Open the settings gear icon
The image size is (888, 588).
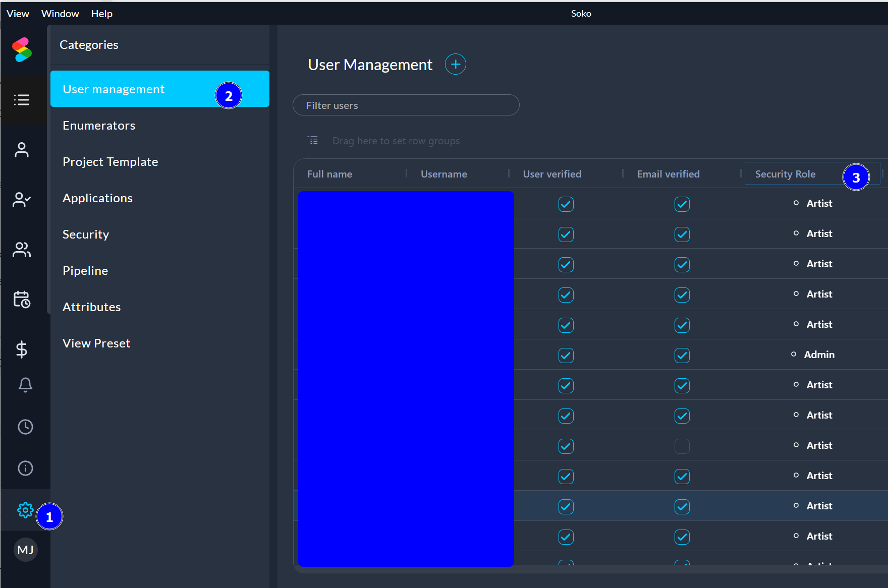(25, 510)
